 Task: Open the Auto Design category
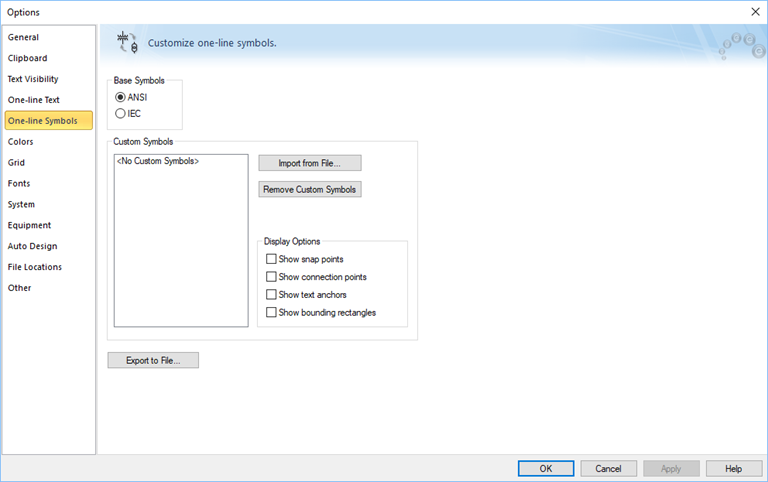click(33, 246)
